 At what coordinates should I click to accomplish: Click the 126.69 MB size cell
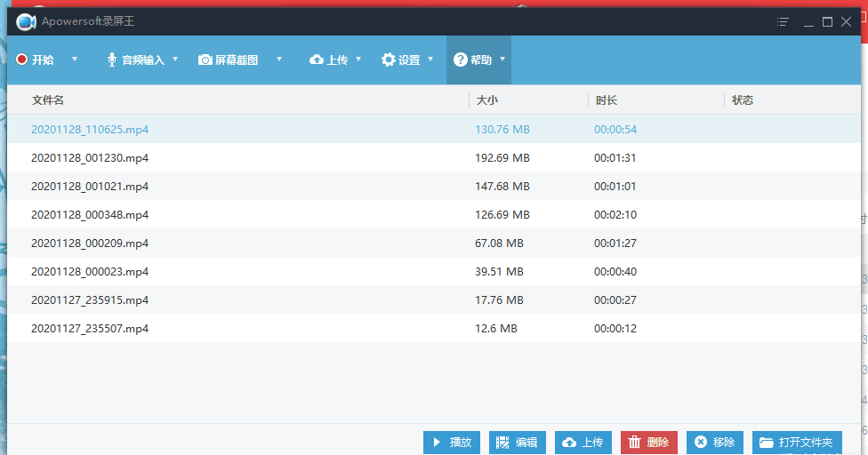pyautogui.click(x=502, y=214)
